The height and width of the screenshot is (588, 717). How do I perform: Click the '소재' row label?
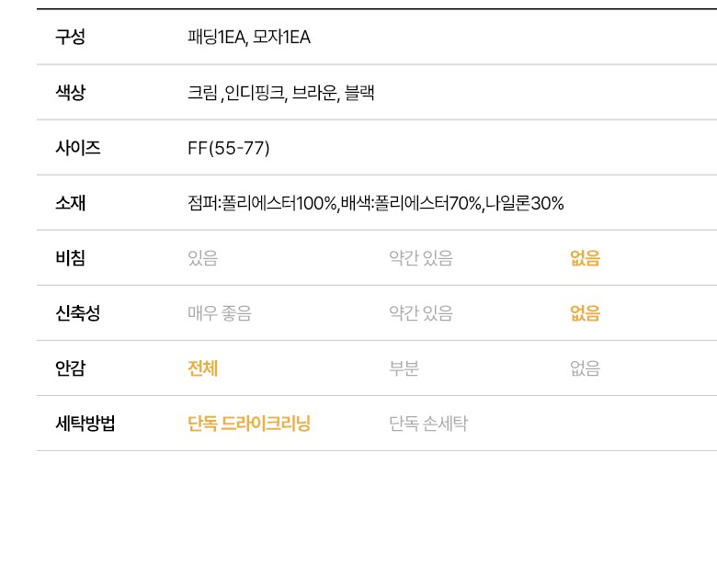[70, 203]
